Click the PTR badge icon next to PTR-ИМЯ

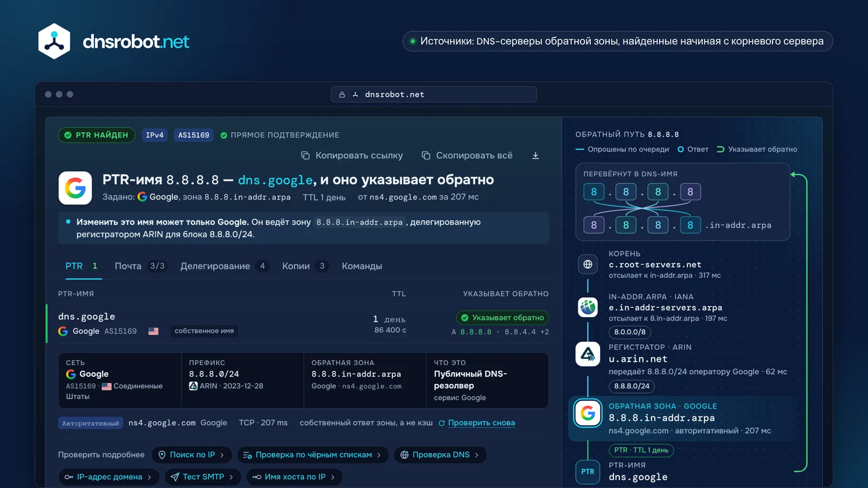coord(588,472)
